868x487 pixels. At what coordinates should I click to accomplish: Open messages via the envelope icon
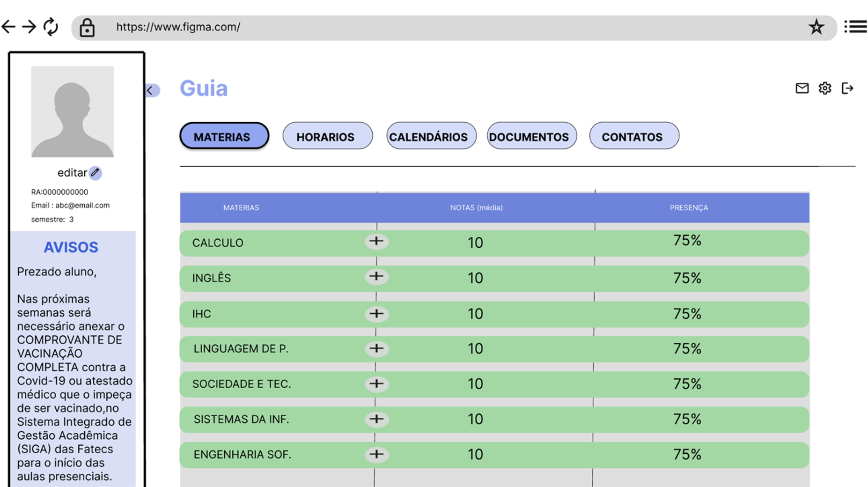802,88
